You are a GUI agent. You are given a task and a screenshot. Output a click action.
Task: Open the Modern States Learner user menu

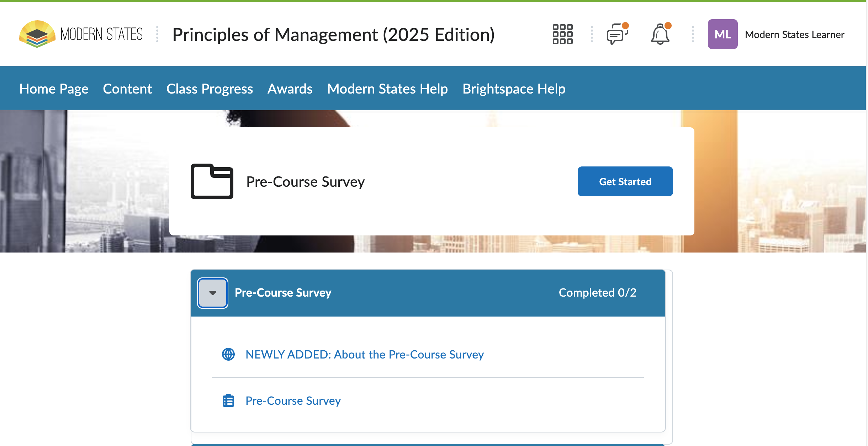tap(794, 34)
